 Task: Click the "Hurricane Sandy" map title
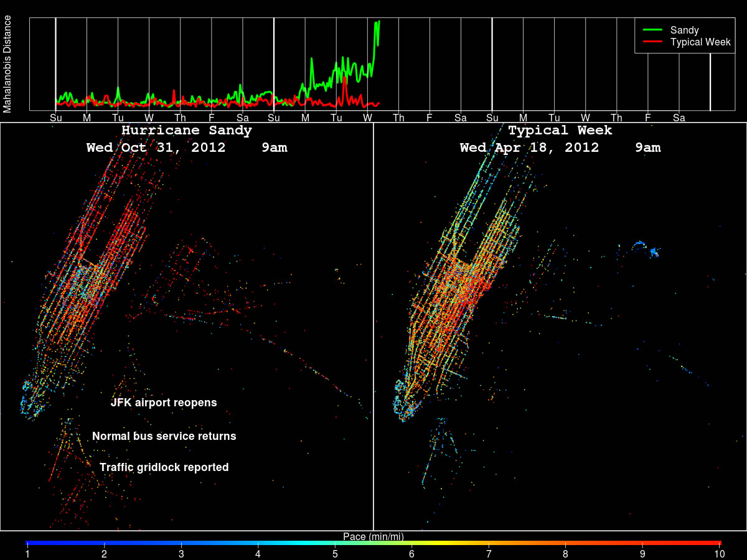pos(187,131)
